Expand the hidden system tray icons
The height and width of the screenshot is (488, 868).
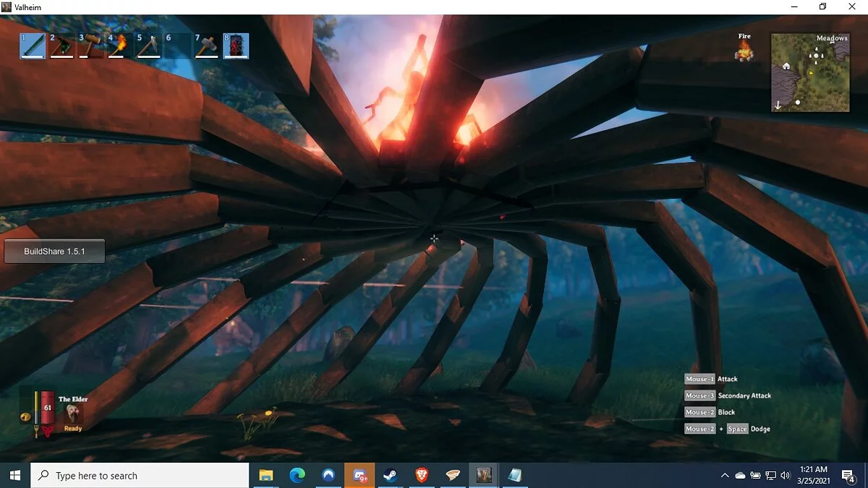(725, 476)
